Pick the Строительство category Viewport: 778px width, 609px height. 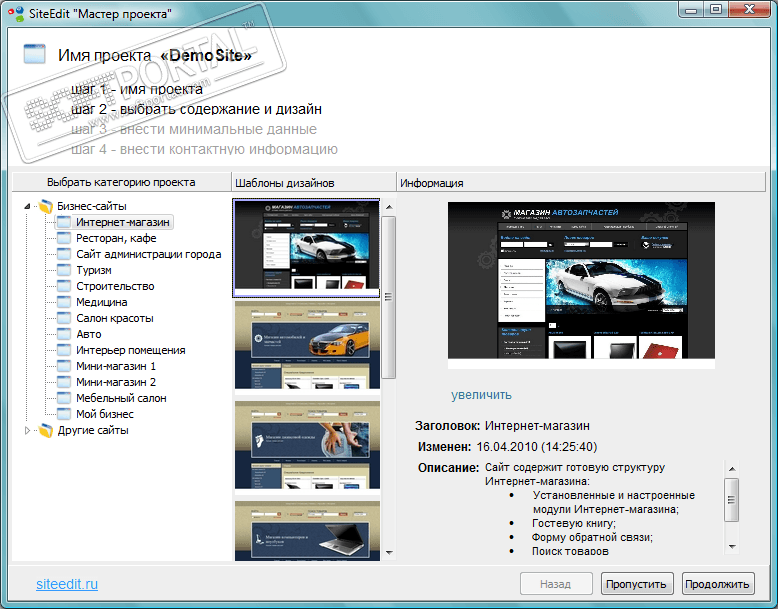[115, 286]
